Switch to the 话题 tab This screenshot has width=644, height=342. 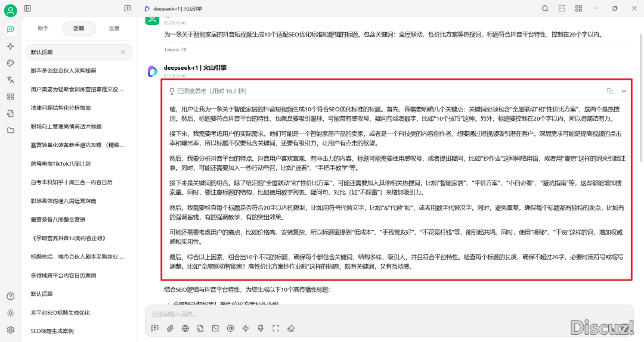(79, 29)
